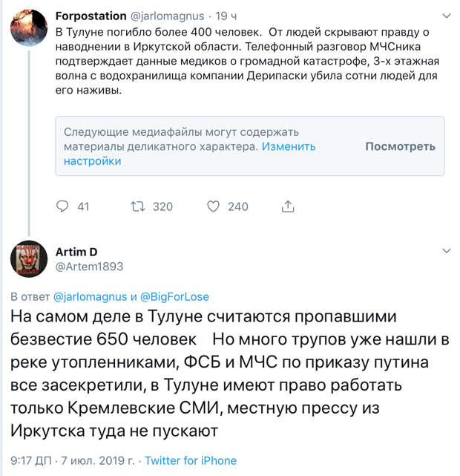The height and width of the screenshot is (476, 460).
Task: Click the Twitter for iPhone source link
Action: point(191,460)
